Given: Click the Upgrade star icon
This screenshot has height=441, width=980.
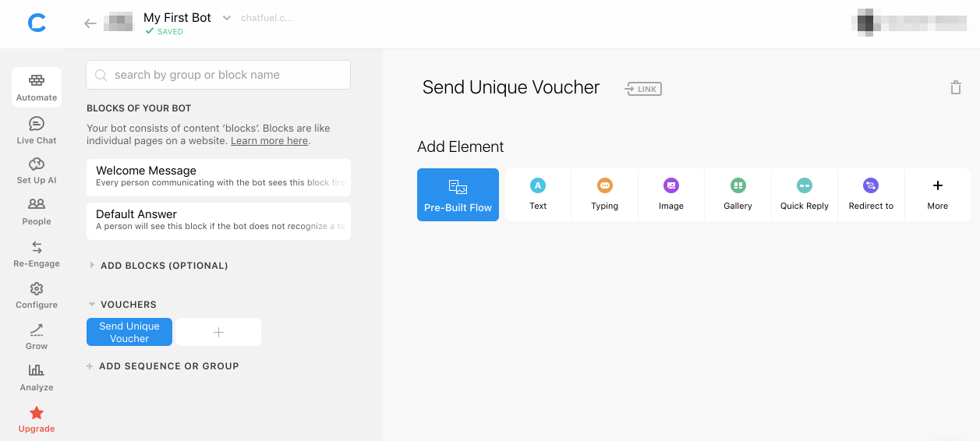Looking at the screenshot, I should tap(37, 413).
